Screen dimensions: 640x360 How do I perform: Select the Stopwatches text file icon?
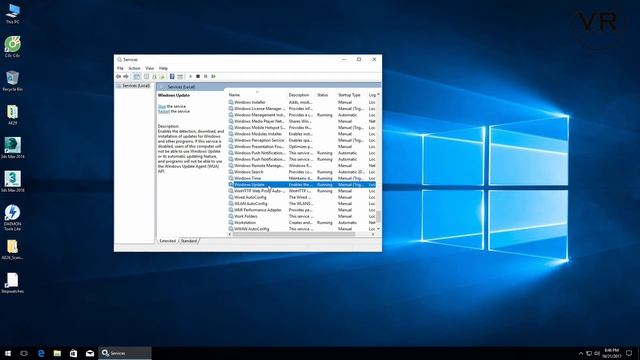tap(12, 283)
